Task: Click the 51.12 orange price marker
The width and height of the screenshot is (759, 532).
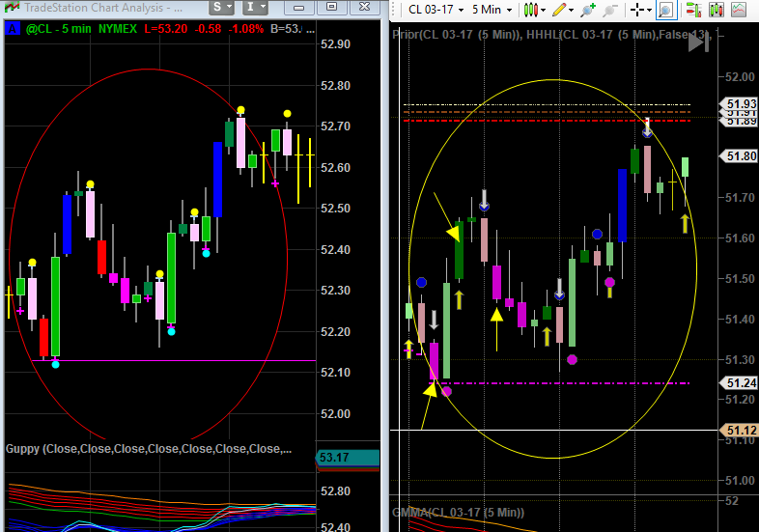Action: (x=739, y=431)
